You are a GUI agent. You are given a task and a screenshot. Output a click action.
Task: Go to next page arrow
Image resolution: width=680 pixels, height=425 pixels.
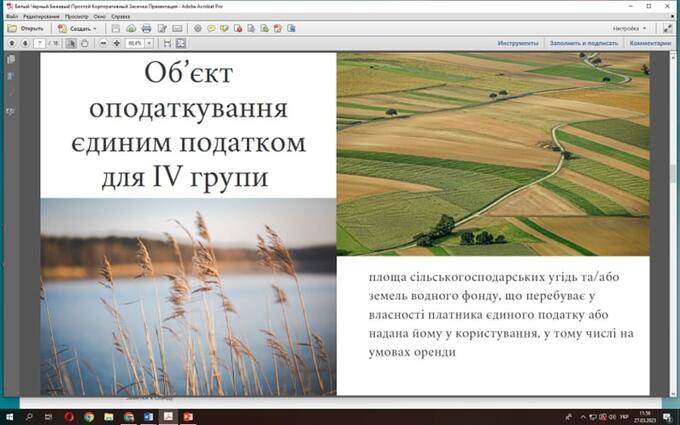23,43
